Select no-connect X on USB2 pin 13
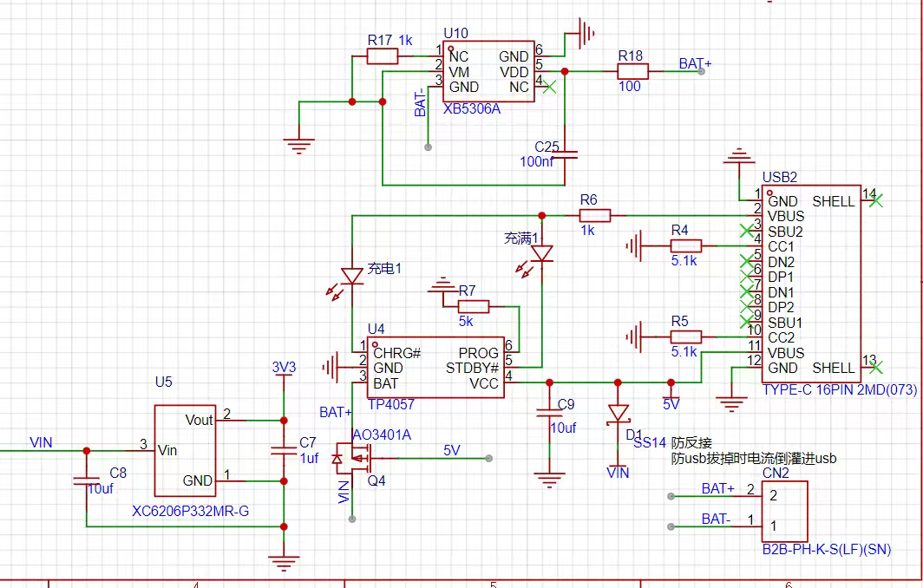The height and width of the screenshot is (588, 923). [876, 367]
